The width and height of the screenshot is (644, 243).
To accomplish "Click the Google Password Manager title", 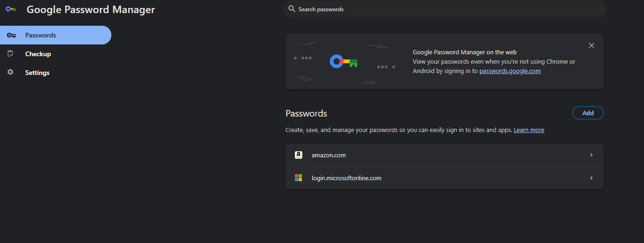I will [91, 9].
